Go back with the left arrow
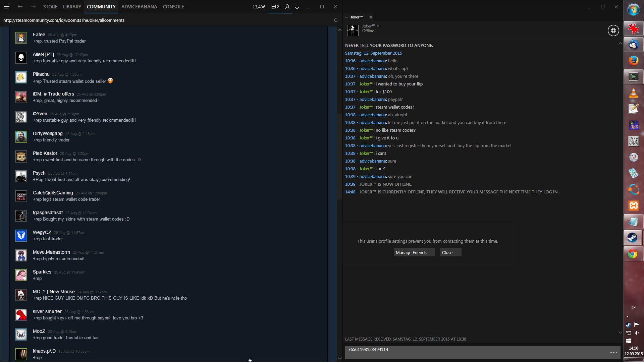This screenshot has width=644, height=362. pyautogui.click(x=20, y=7)
